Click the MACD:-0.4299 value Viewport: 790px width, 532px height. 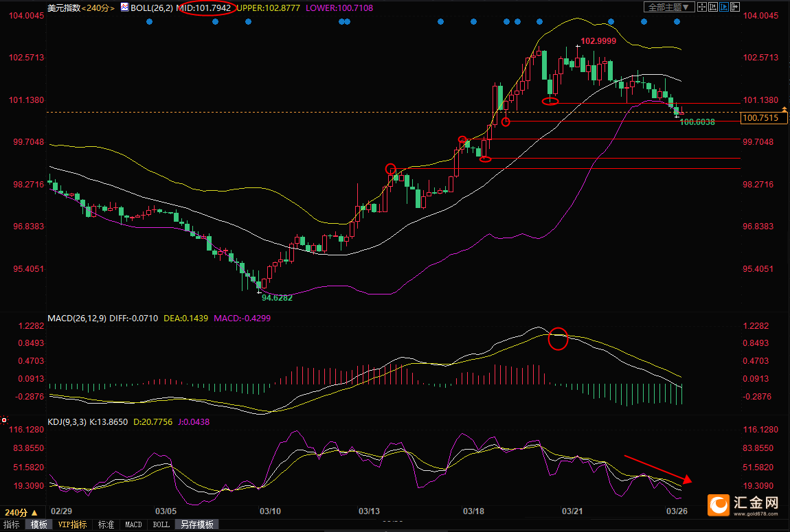coord(242,318)
